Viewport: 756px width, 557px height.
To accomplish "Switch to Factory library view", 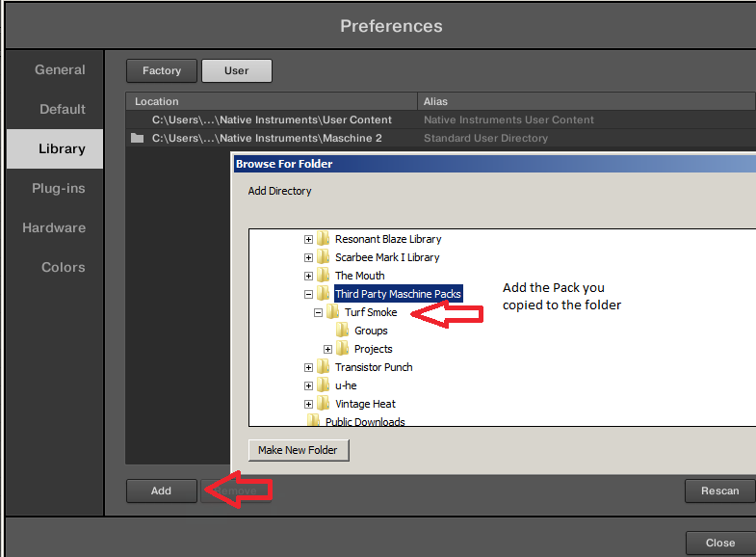I will [162, 70].
